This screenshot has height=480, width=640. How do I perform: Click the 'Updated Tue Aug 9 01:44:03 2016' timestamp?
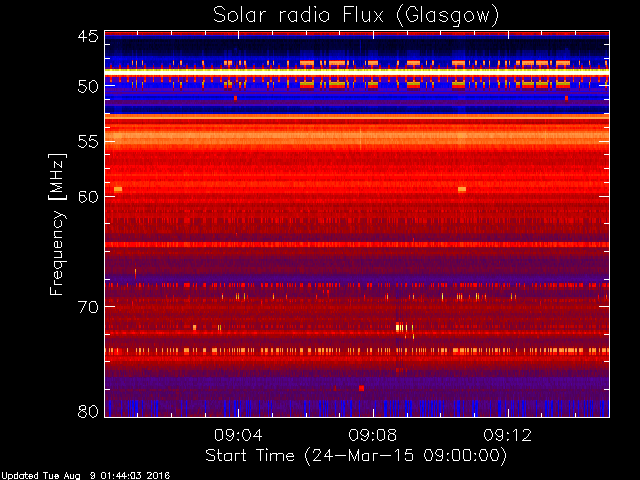tap(86, 476)
